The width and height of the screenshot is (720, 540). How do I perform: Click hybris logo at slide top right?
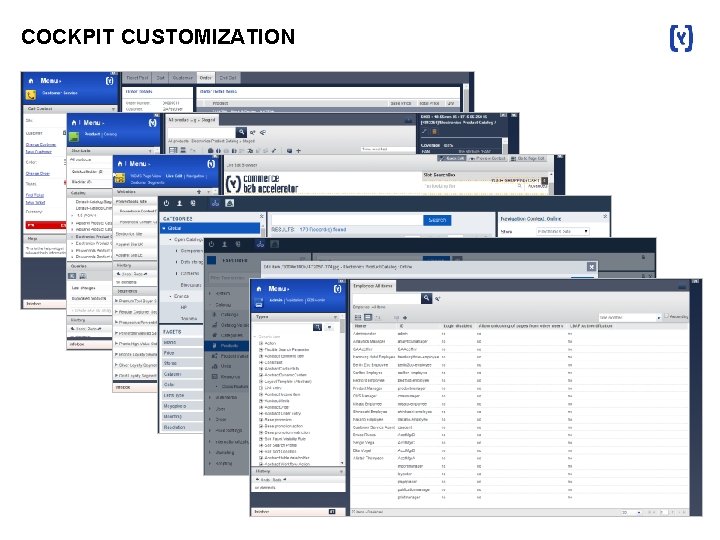[681, 38]
